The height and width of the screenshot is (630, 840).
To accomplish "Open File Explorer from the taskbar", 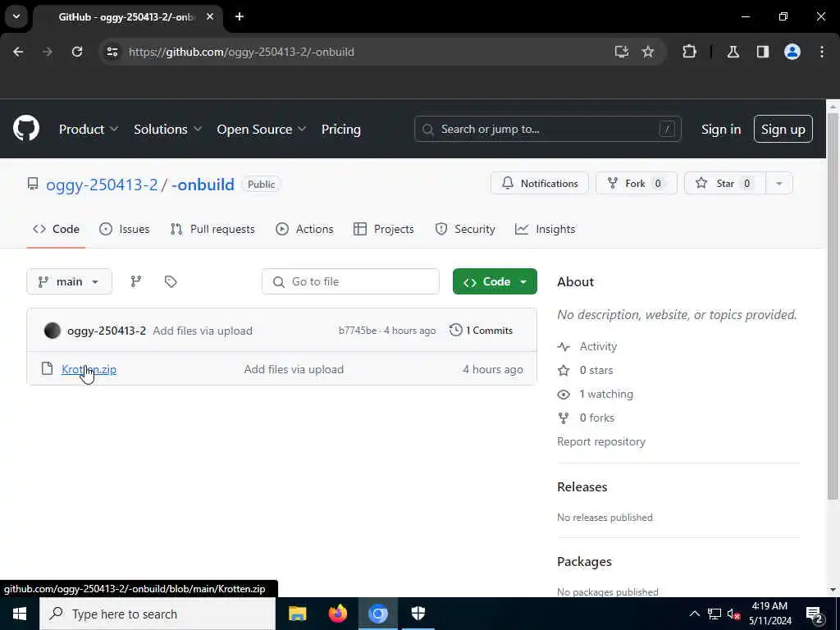I will 297,614.
